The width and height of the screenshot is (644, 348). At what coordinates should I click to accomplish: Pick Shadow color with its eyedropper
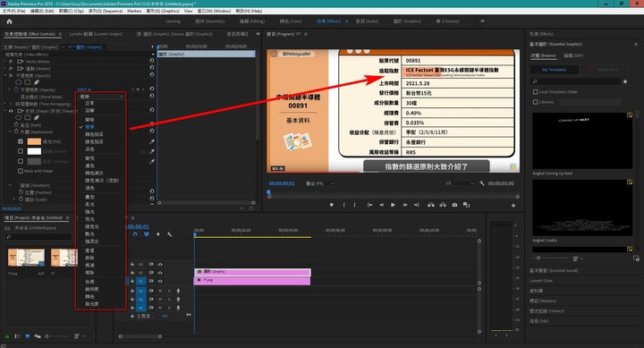pyautogui.click(x=151, y=161)
